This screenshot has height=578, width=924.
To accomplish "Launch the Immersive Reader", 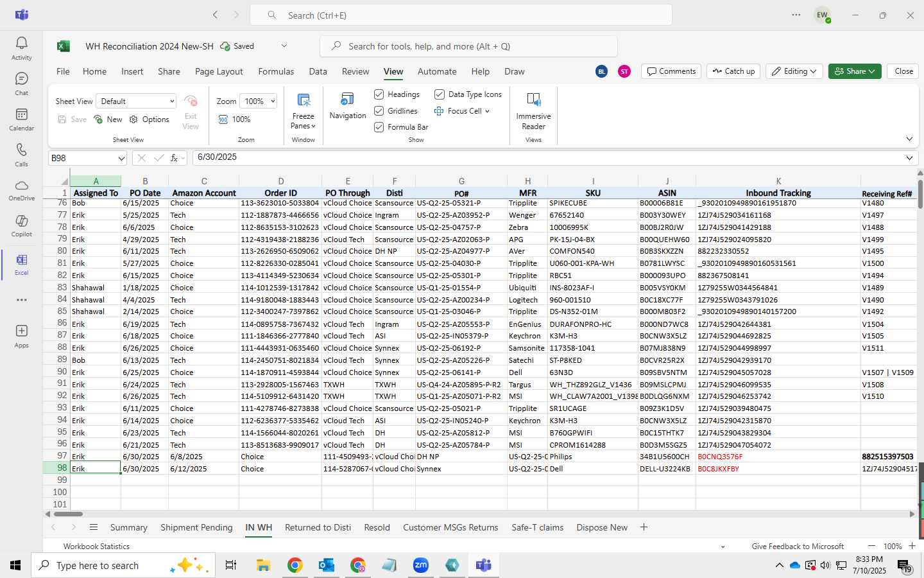I will pos(533,110).
